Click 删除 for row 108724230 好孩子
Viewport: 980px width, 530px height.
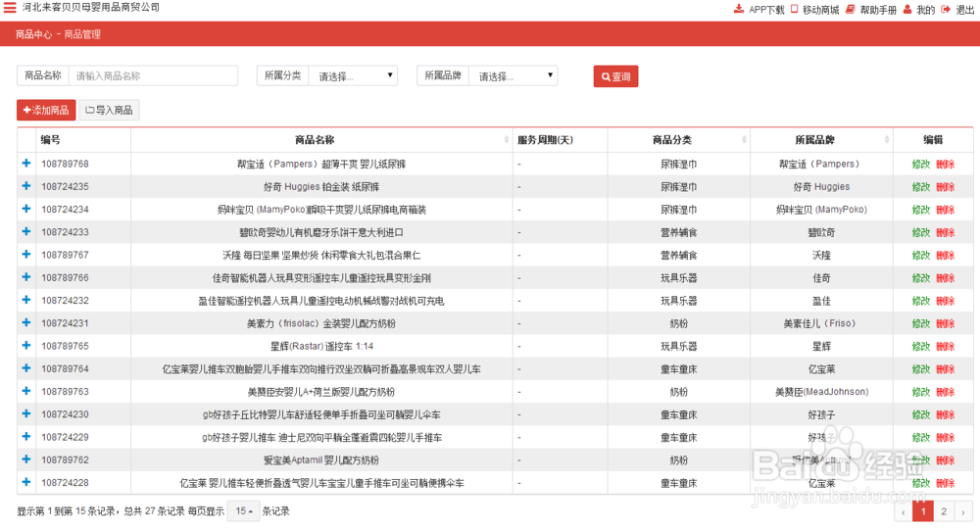(946, 415)
